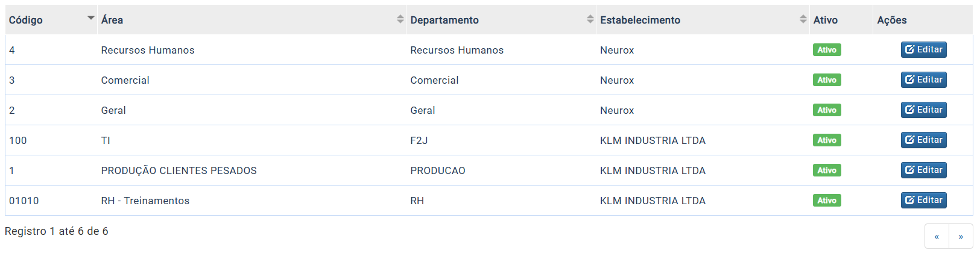Sort by Estabelecimento column sort arrows
The image size is (980, 262).
tap(803, 19)
